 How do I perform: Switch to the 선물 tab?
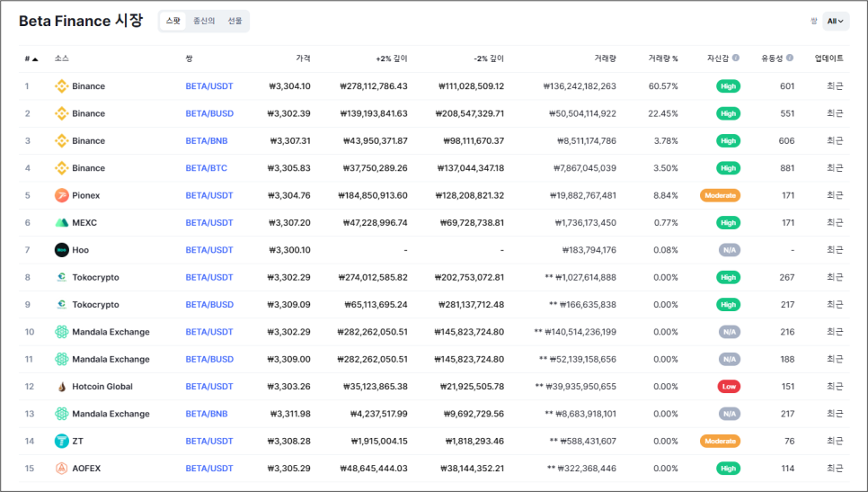(235, 21)
